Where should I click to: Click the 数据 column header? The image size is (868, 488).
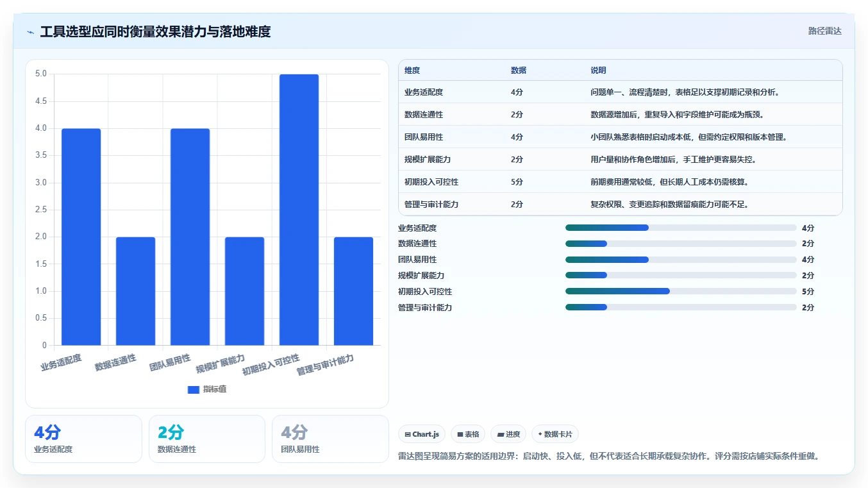[519, 71]
